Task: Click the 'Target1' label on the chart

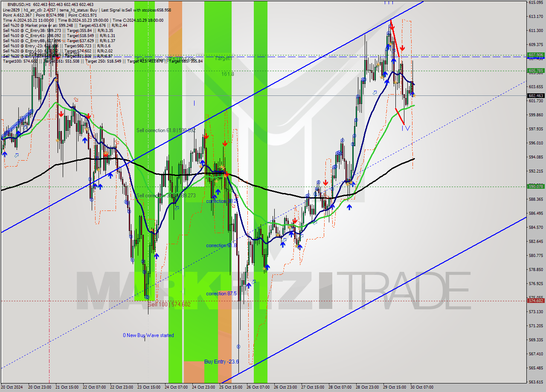Action: (x=224, y=58)
